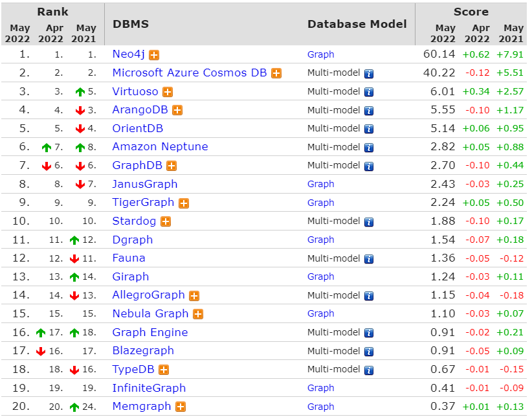Click the Multi-model info icon in OrientDB row
The width and height of the screenshot is (532, 417).
click(x=369, y=129)
